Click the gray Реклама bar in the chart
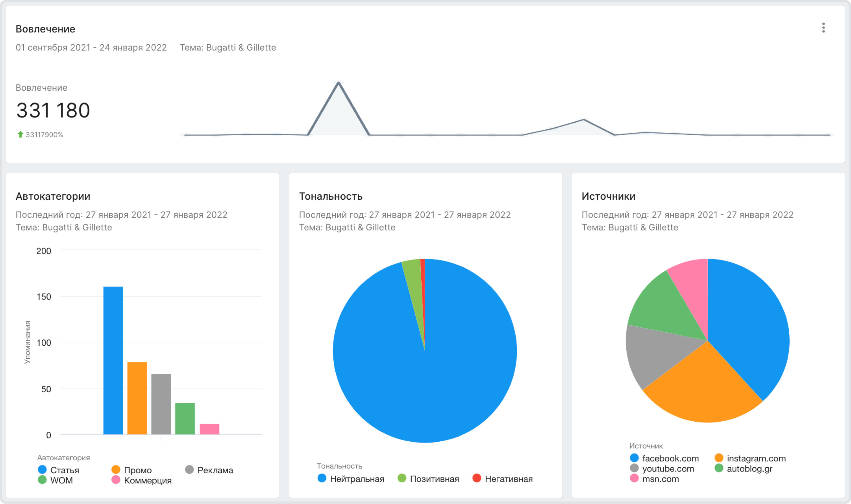This screenshot has width=851, height=504. point(161,404)
